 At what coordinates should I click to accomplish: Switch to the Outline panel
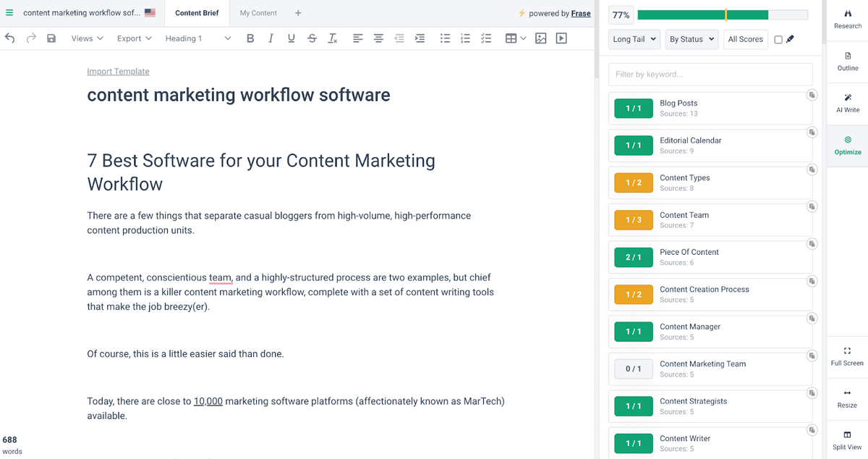click(x=847, y=61)
